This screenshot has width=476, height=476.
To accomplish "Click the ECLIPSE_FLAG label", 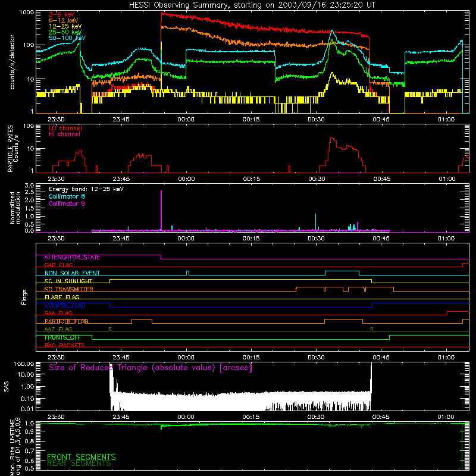I will pos(65,305).
